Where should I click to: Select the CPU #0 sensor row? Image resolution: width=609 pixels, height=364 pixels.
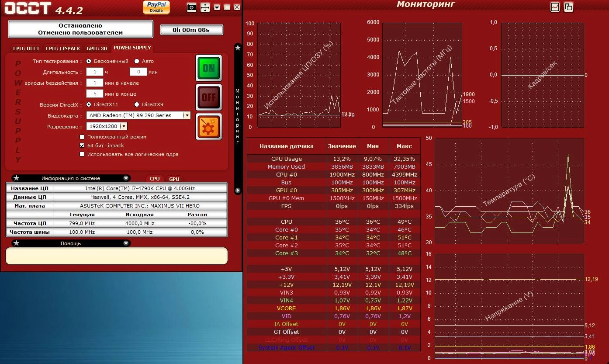pyautogui.click(x=334, y=175)
